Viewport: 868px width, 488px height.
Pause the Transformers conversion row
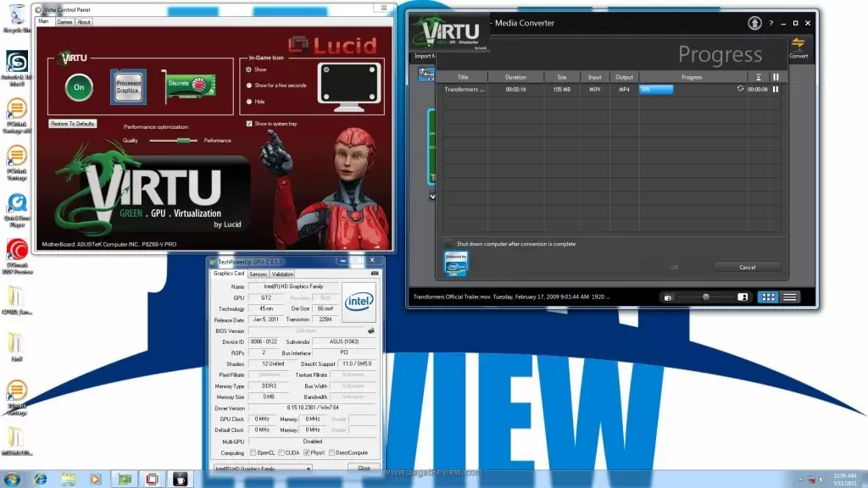[776, 89]
